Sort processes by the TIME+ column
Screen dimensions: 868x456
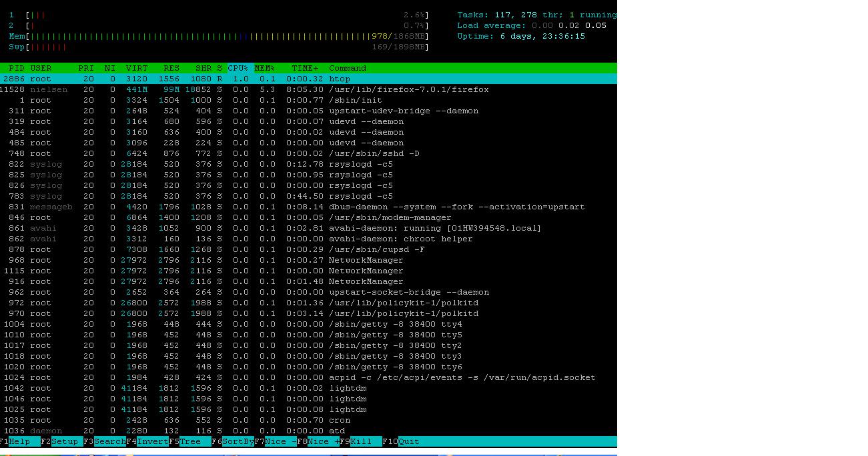pyautogui.click(x=304, y=67)
